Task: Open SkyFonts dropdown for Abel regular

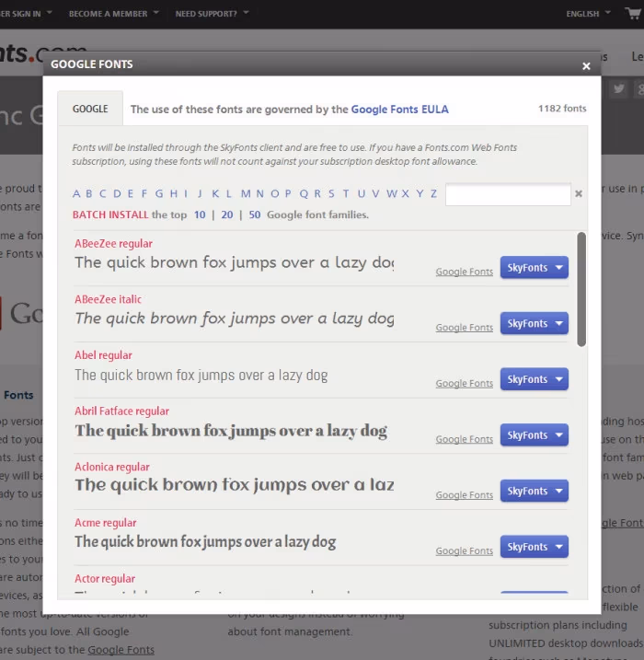Action: tap(535, 379)
